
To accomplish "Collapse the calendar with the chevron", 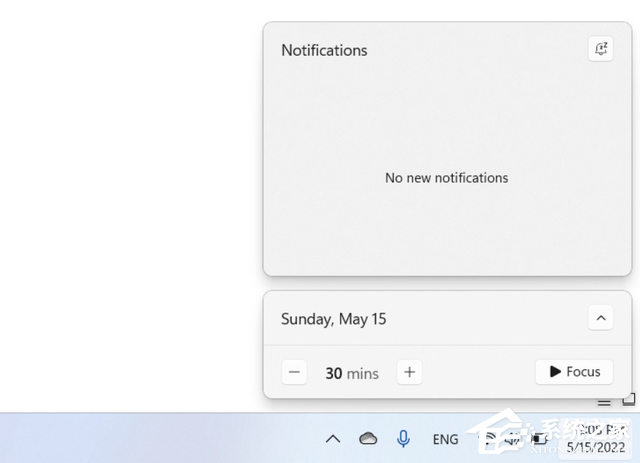I will 601,318.
